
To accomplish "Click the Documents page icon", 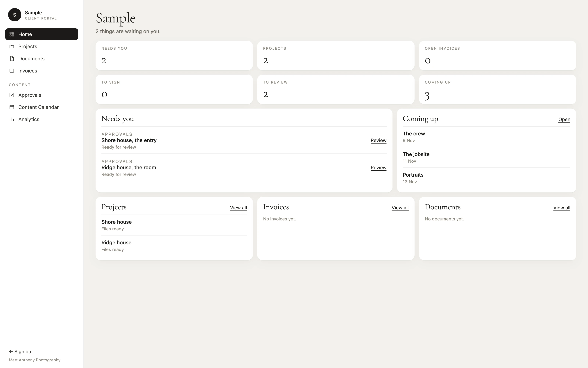I will click(x=12, y=59).
